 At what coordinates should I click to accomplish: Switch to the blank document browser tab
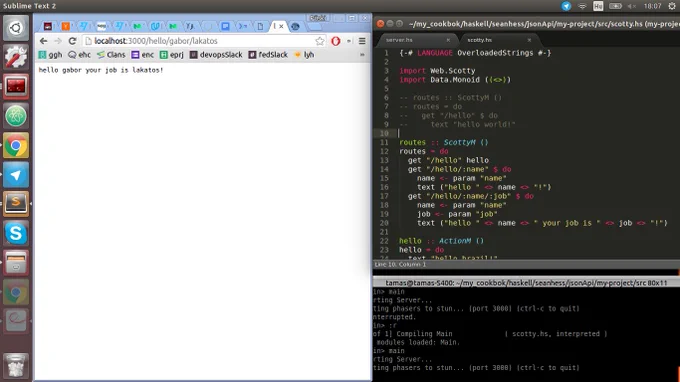pyautogui.click(x=260, y=26)
